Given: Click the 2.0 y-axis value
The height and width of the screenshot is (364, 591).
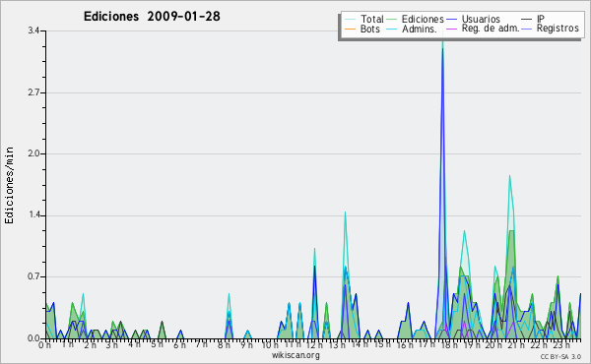Looking at the screenshot, I should click(x=33, y=153).
